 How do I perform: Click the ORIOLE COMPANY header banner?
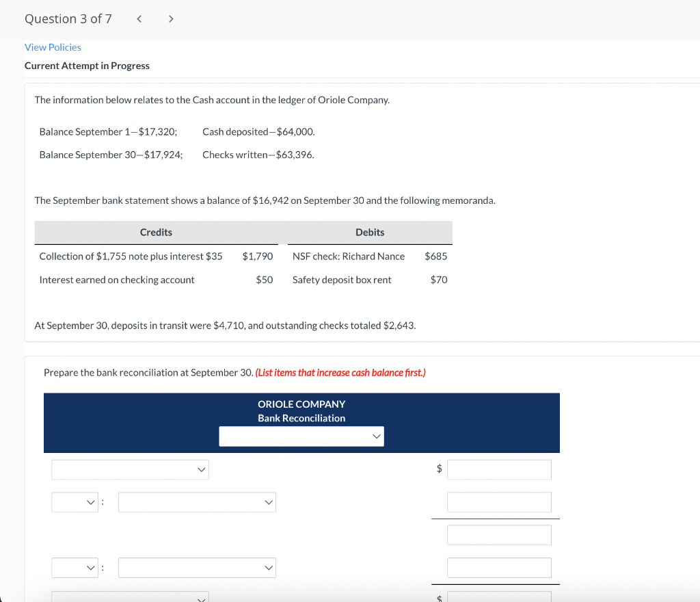pyautogui.click(x=301, y=404)
